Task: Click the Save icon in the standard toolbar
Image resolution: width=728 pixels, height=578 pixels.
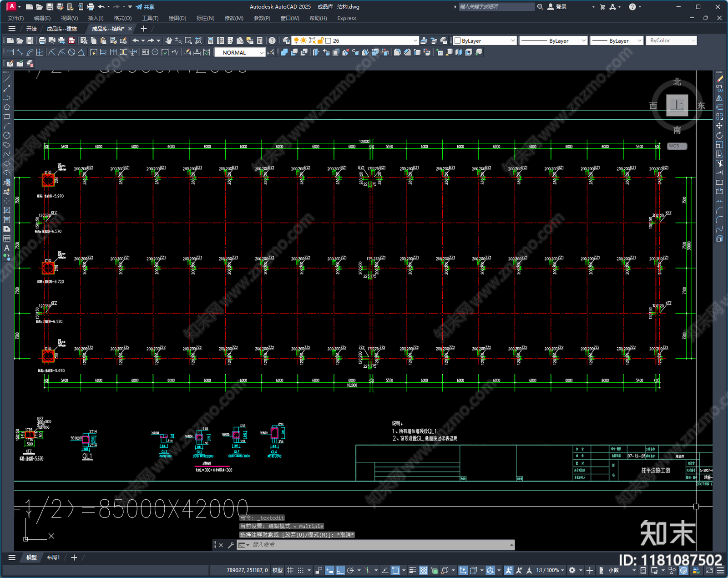Action: point(30,41)
